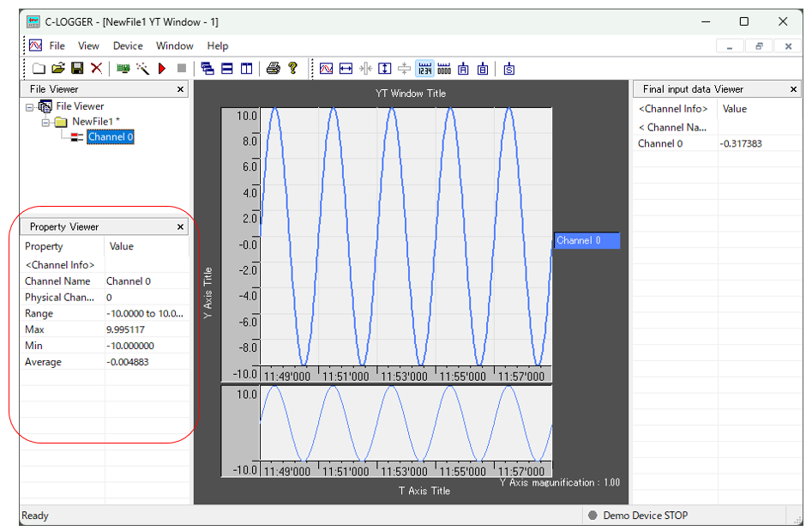The image size is (812, 531).
Task: Click the Open folder toolbar icon
Action: 58,69
